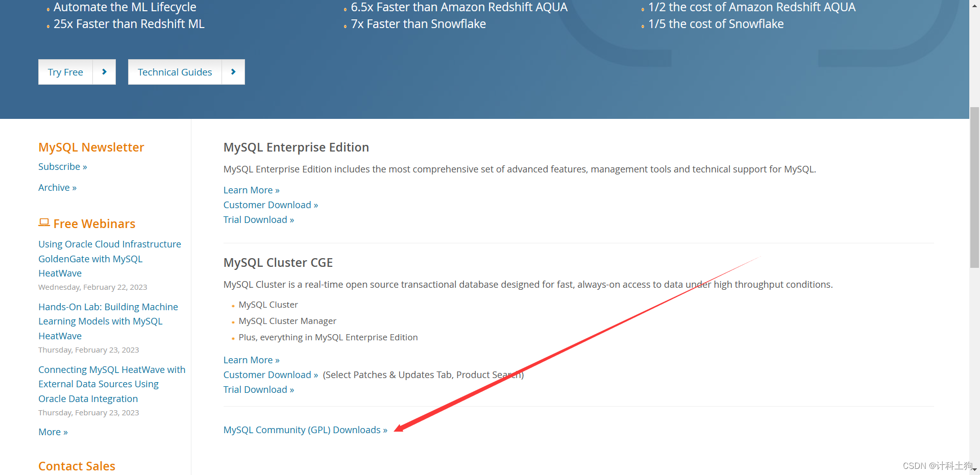Select the MySQL Cluster CGE heading

pyautogui.click(x=278, y=263)
